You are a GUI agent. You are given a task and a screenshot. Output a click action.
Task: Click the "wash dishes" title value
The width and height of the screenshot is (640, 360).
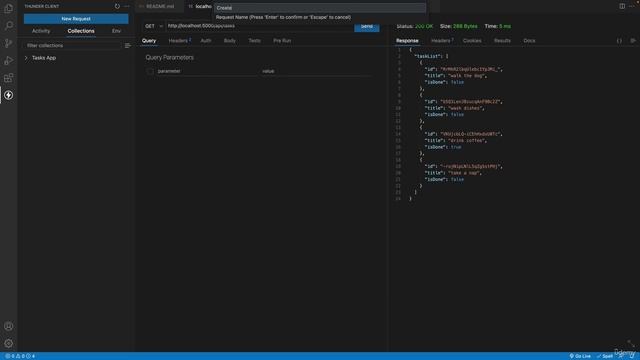pos(466,108)
